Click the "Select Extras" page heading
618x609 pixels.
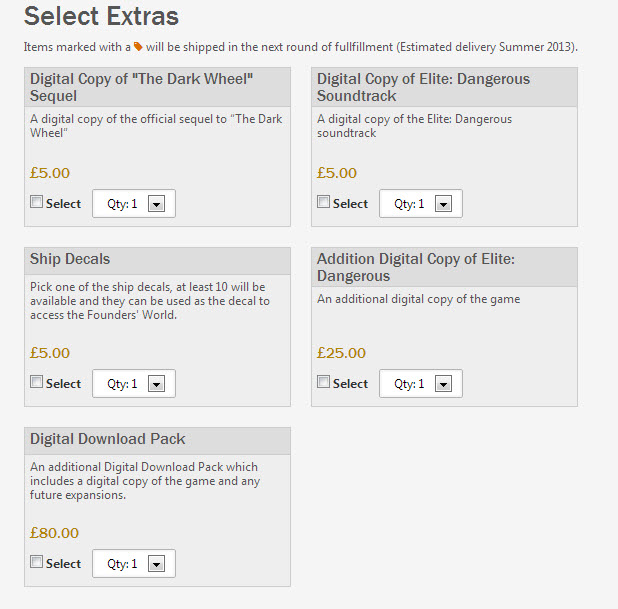coord(101,16)
